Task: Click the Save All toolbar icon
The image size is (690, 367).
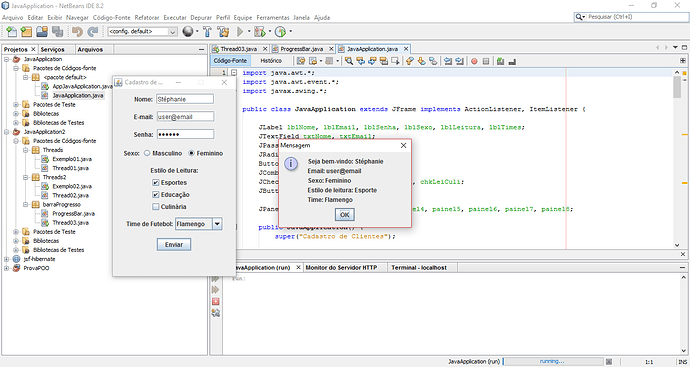Action: [x=58, y=31]
